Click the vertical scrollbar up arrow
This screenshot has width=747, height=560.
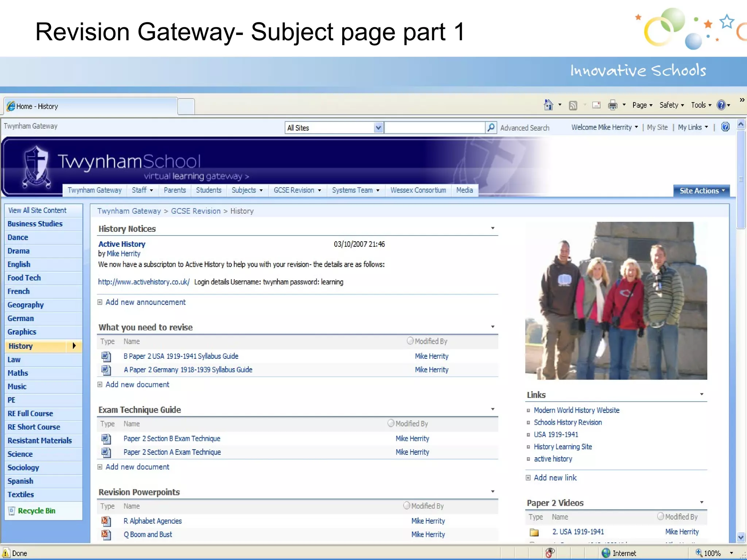[x=741, y=124]
